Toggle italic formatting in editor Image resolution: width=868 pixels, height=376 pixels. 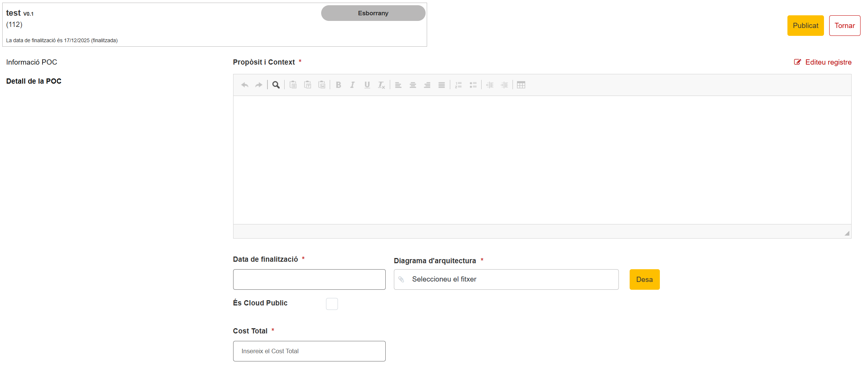[x=352, y=85]
